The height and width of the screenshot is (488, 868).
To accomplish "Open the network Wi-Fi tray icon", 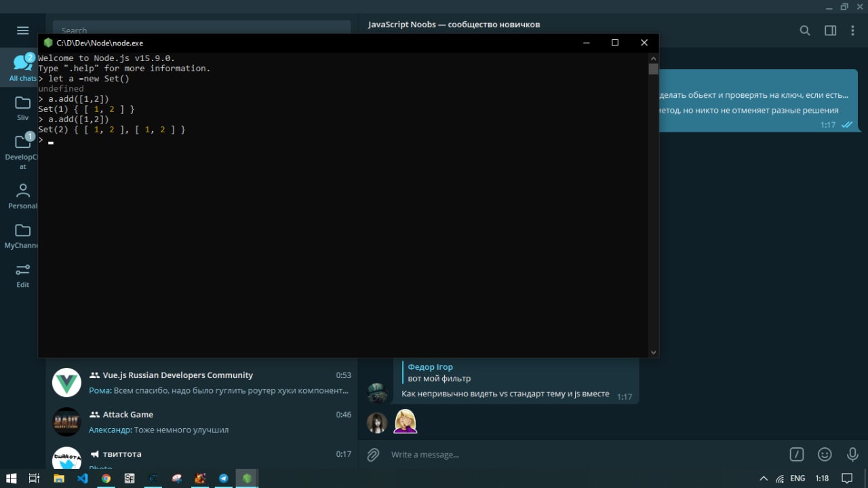I will [781, 478].
